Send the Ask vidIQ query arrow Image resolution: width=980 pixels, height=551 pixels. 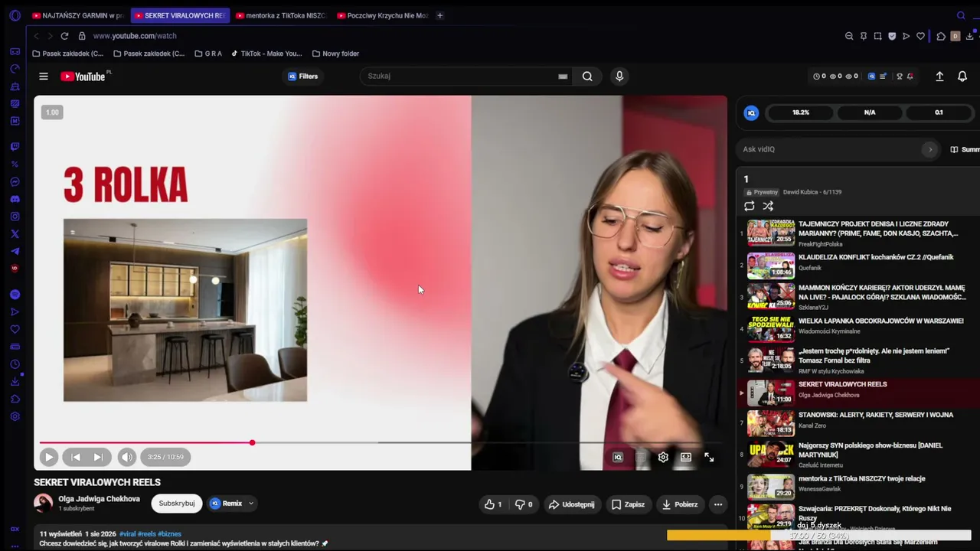930,149
